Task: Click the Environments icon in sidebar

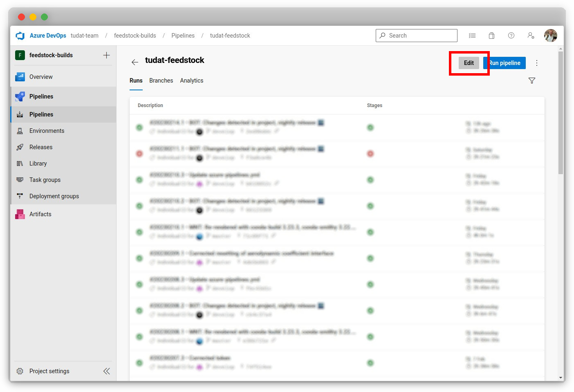Action: [x=20, y=131]
